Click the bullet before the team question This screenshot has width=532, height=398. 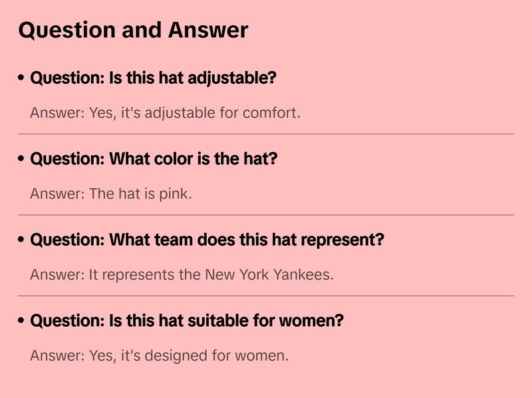22,240
